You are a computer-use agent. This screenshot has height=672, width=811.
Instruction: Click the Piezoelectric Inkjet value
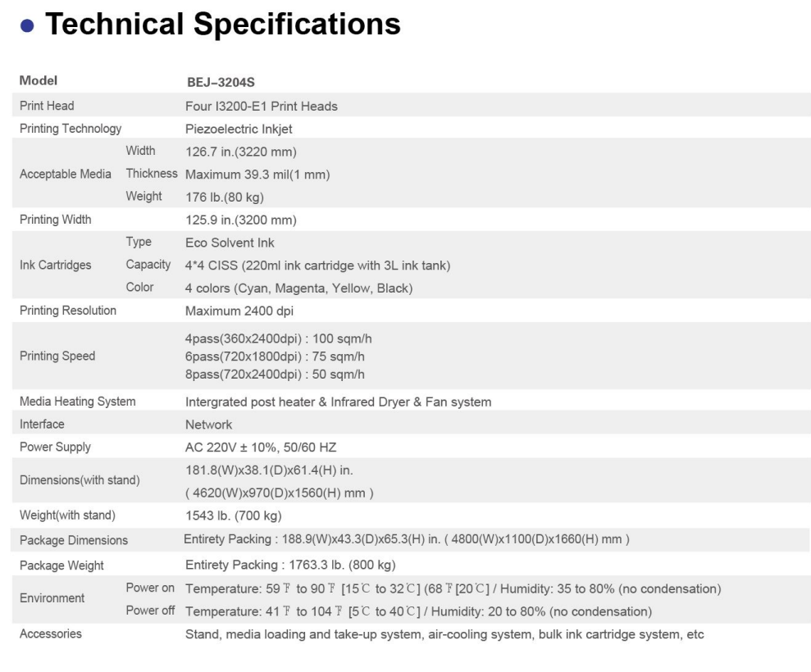[x=239, y=129]
